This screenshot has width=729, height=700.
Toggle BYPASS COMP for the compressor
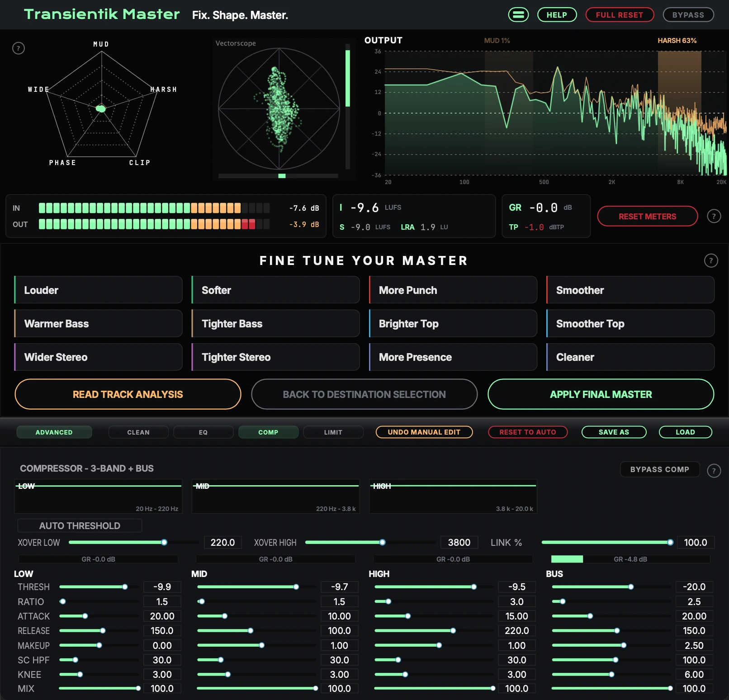click(x=659, y=469)
